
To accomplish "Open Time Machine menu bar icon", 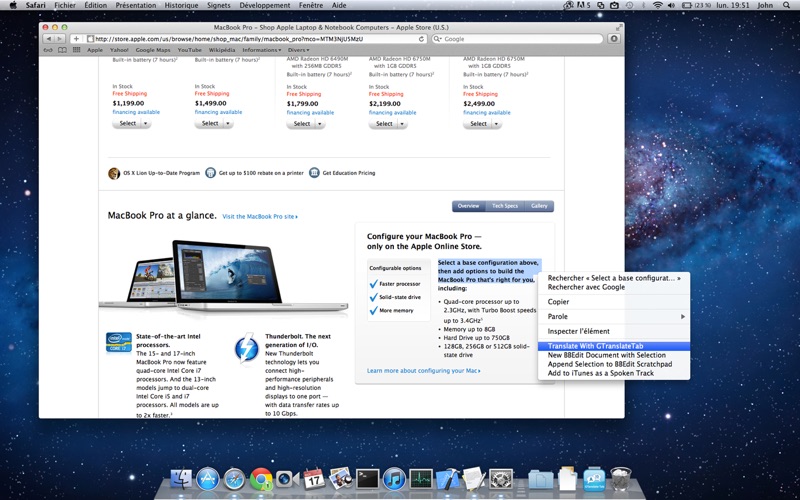I will tap(630, 5).
